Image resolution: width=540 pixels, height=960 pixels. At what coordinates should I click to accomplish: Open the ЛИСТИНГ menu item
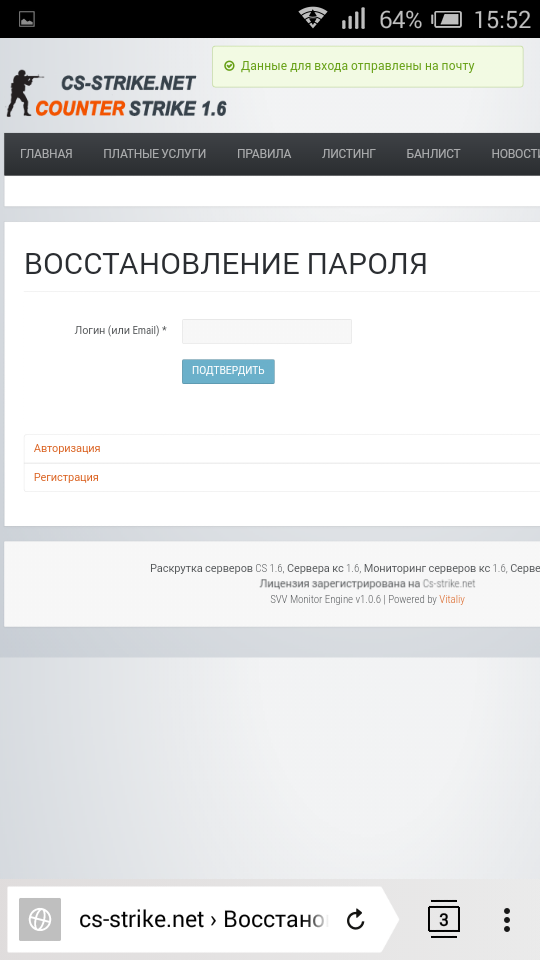(349, 154)
